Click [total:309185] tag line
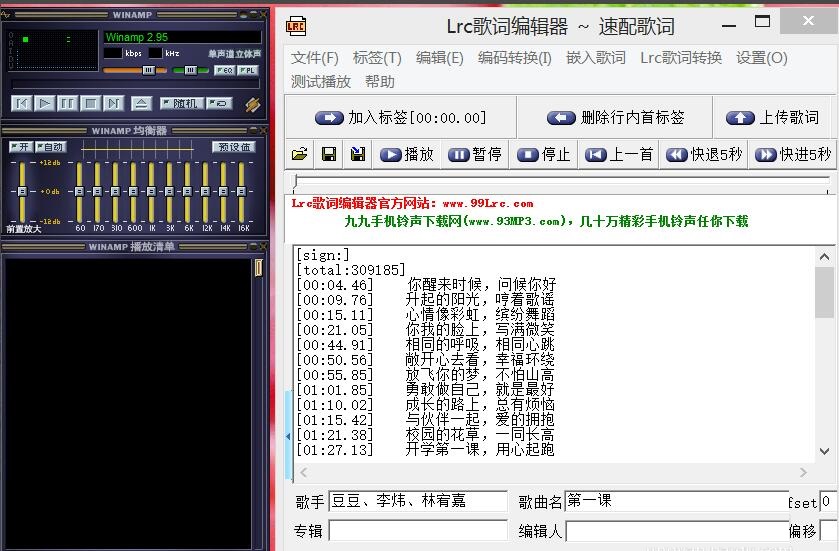The width and height of the screenshot is (839, 551). click(351, 270)
